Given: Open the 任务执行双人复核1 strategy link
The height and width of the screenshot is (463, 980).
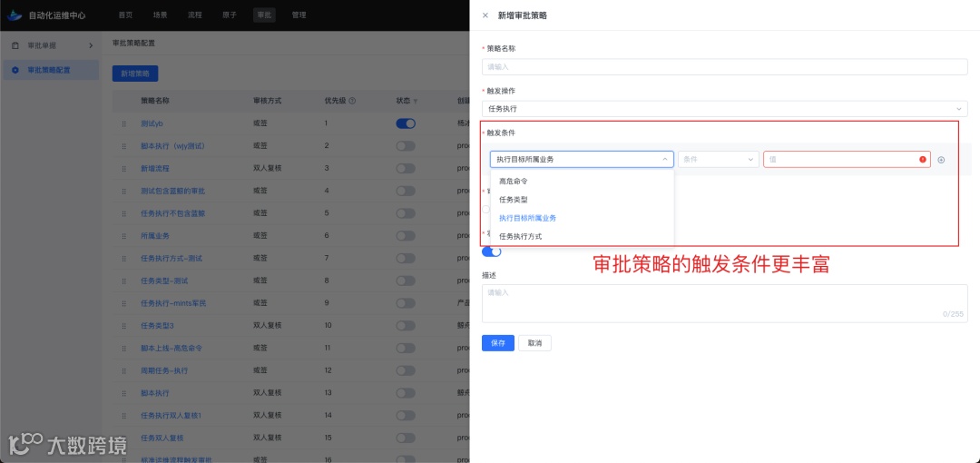Looking at the screenshot, I should coord(171,416).
